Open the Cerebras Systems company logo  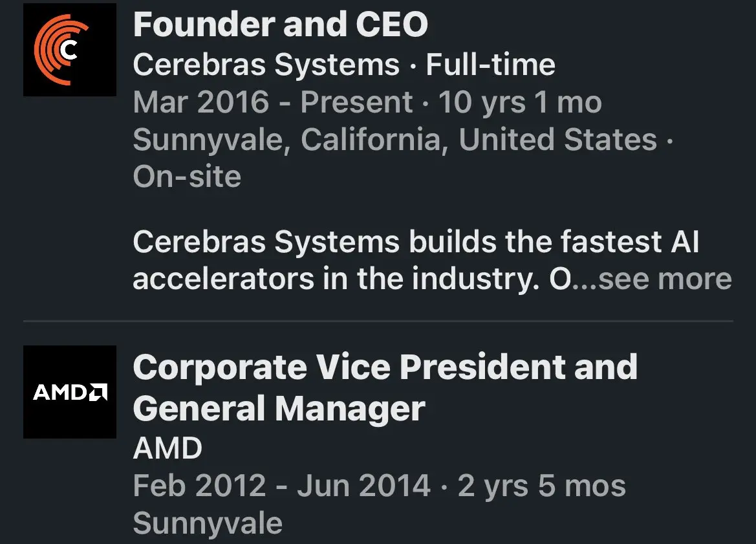(70, 50)
